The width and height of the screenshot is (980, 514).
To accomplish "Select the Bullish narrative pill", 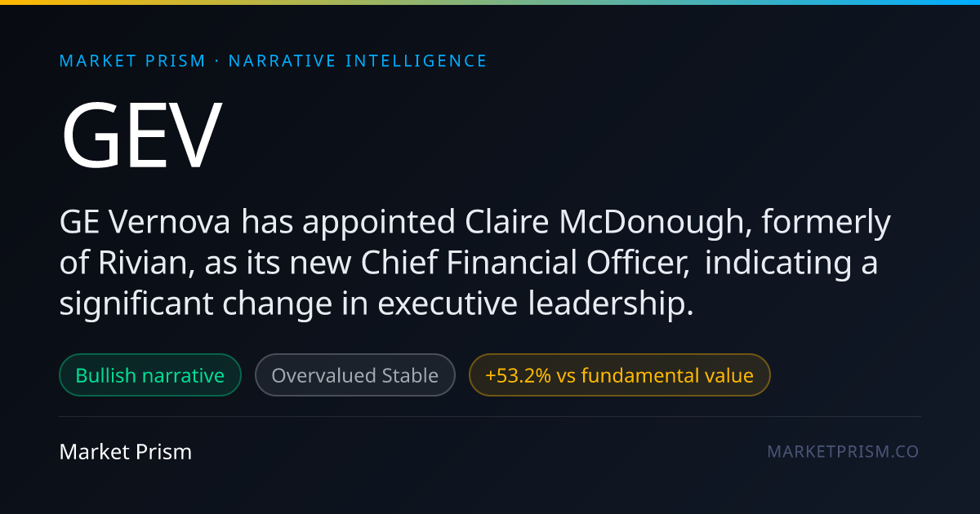I will 150,375.
